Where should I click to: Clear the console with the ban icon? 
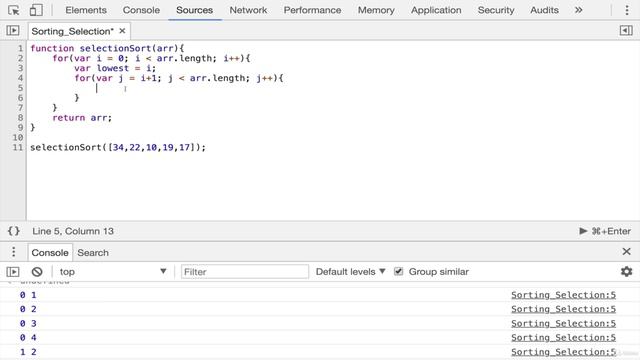click(37, 272)
